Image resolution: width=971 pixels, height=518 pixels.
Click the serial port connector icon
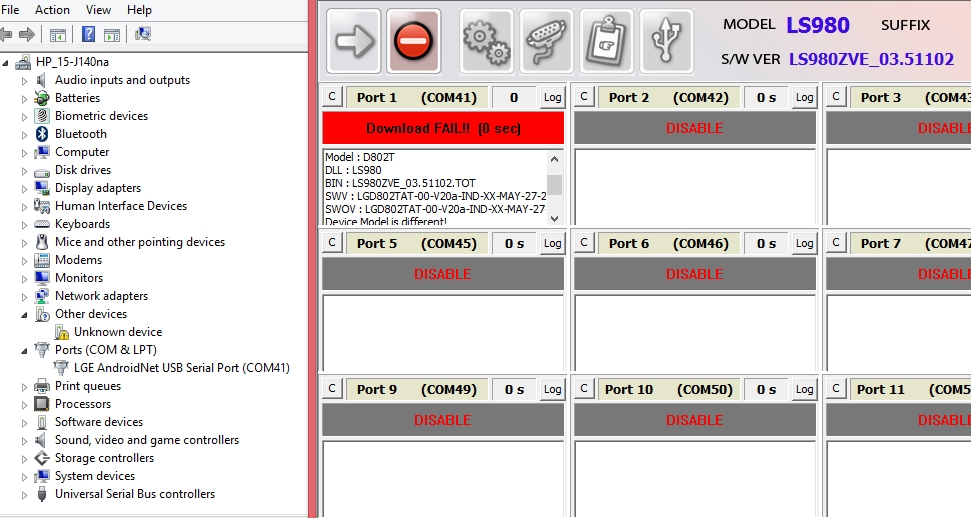point(546,41)
